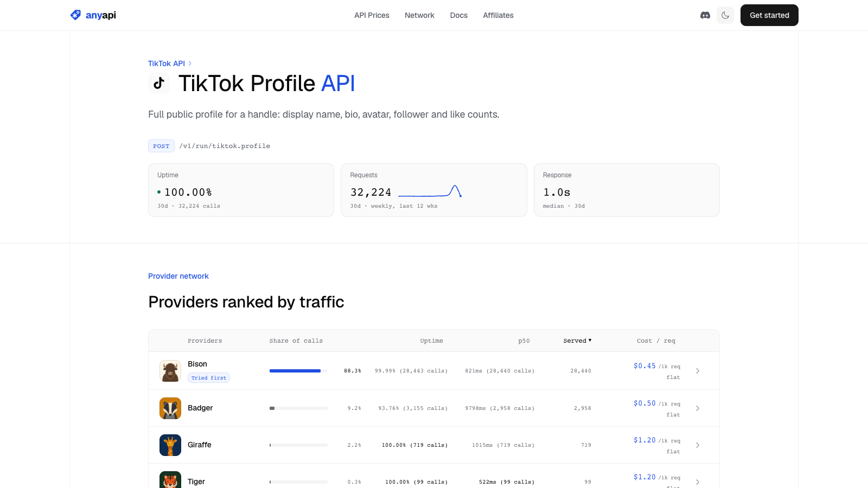
Task: Click the 28,440 served value
Action: tap(581, 371)
